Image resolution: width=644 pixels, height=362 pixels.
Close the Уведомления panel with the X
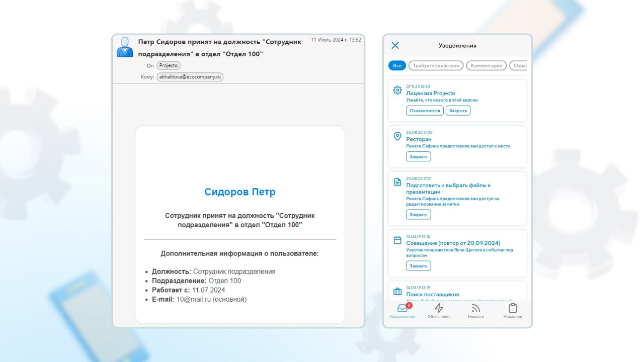395,45
